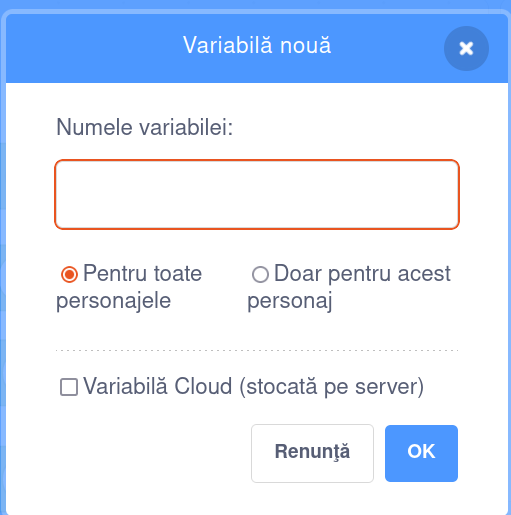Place cursor in the orange-outlined name box
Screen dimensions: 511x515
click(257, 195)
